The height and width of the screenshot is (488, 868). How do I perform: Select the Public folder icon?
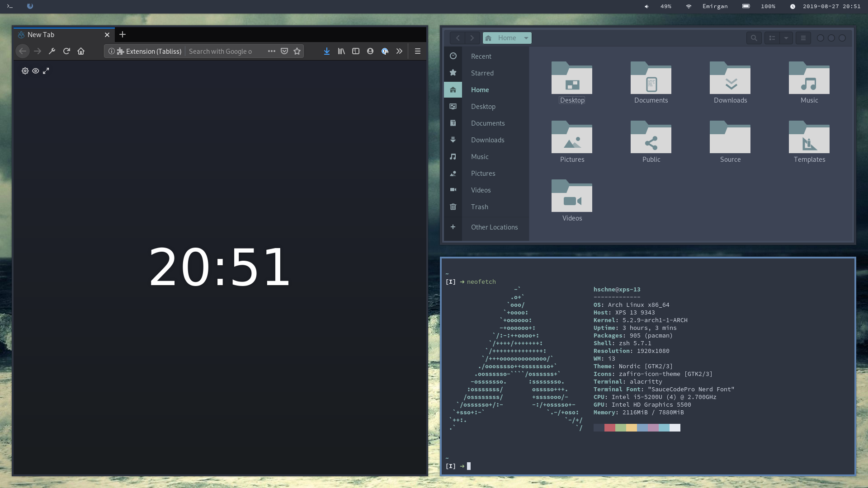point(651,137)
